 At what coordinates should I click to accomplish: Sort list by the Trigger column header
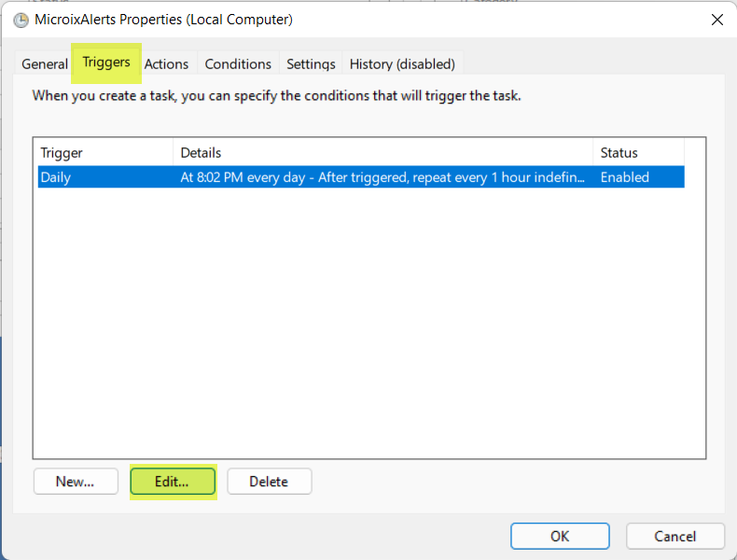coord(103,153)
